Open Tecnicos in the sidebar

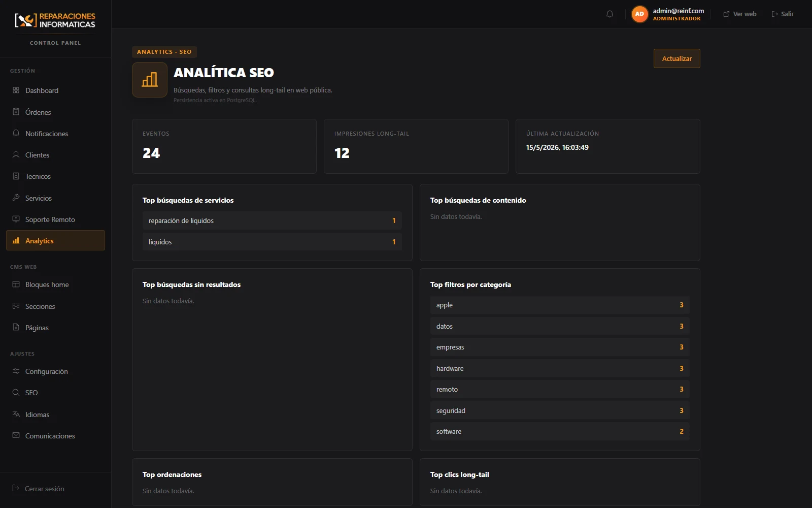coord(55,176)
